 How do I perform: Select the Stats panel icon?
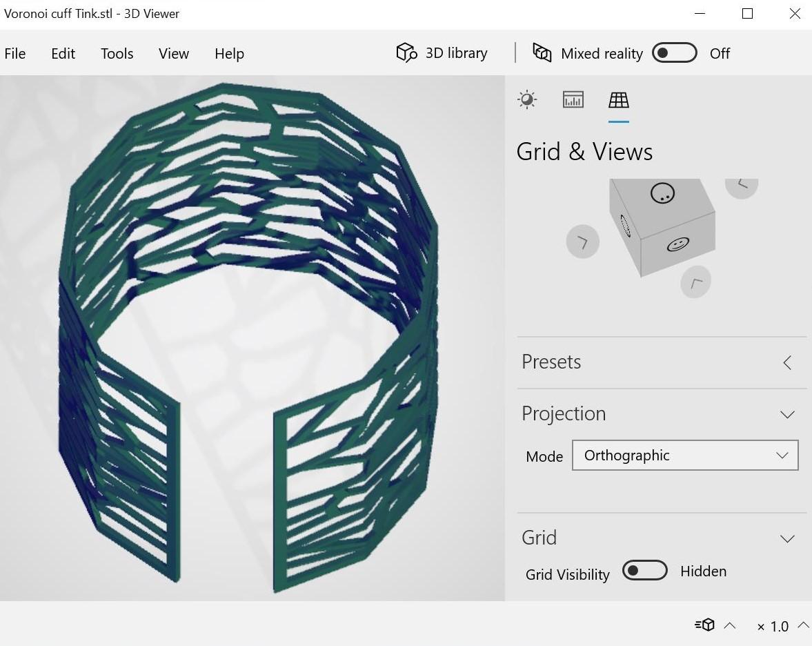coord(573,99)
